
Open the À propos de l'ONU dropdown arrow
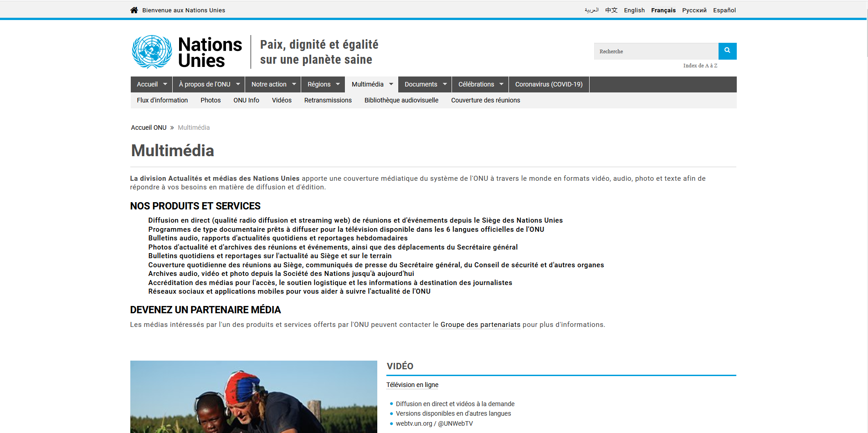[x=238, y=84]
